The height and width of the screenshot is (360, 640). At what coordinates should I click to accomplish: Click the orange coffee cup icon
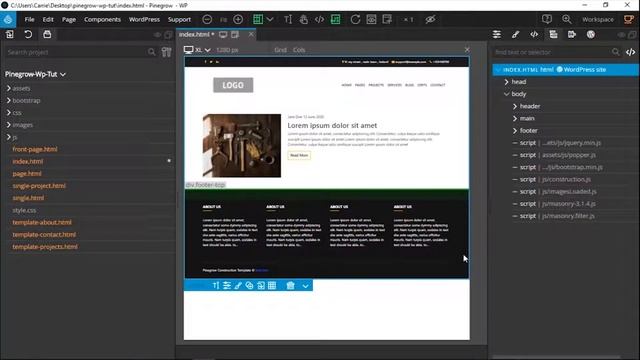[629, 19]
